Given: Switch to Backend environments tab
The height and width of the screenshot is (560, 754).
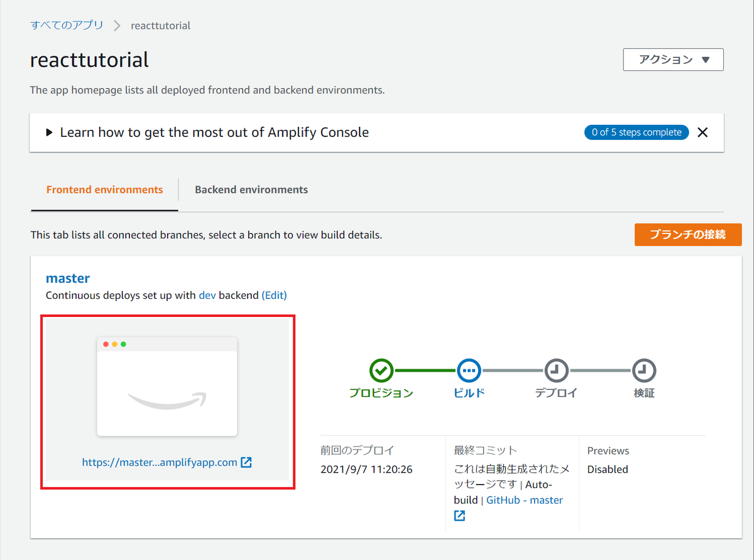Looking at the screenshot, I should pyautogui.click(x=251, y=190).
